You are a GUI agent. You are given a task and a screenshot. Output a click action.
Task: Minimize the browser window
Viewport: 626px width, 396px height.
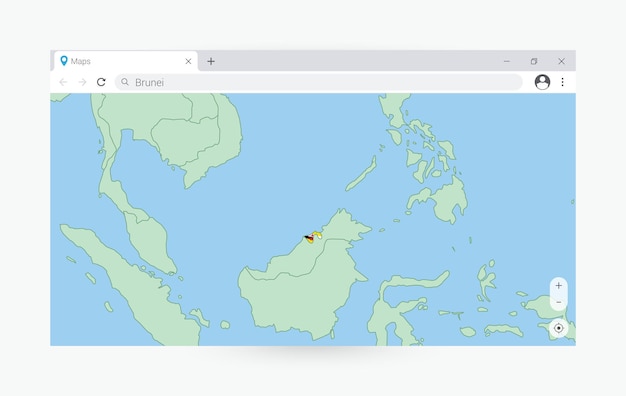[x=507, y=61]
